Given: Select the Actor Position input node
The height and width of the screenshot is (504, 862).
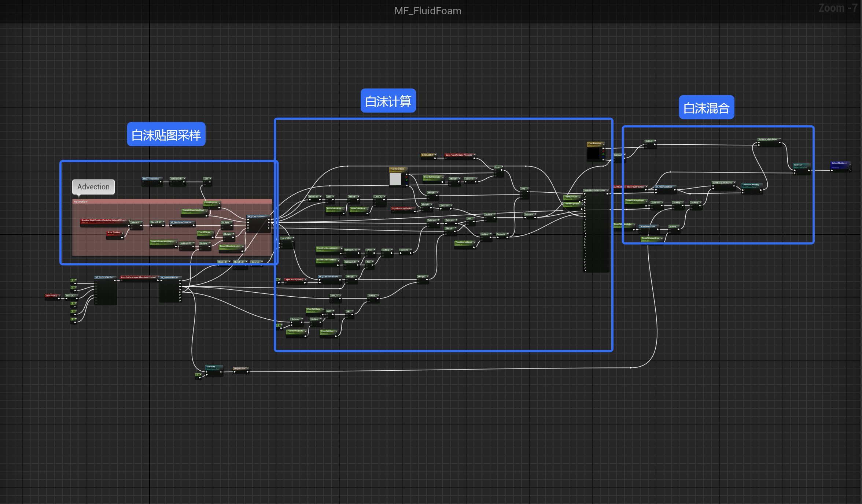Looking at the screenshot, I should pyautogui.click(x=114, y=233).
